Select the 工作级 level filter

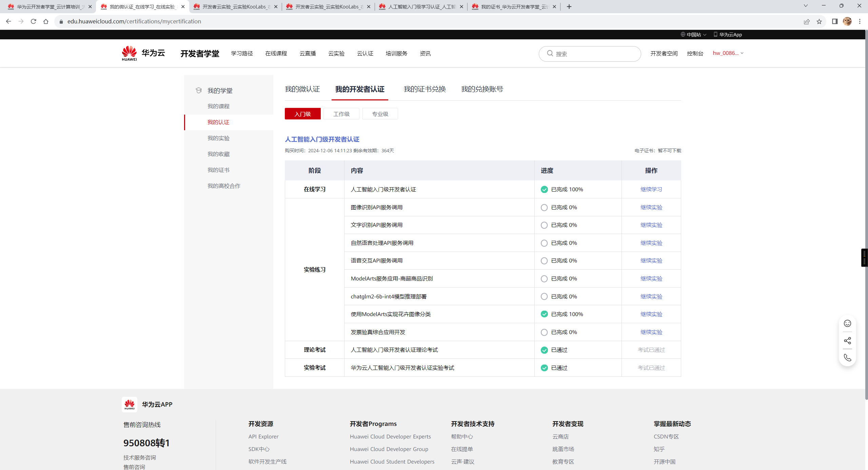tap(341, 114)
